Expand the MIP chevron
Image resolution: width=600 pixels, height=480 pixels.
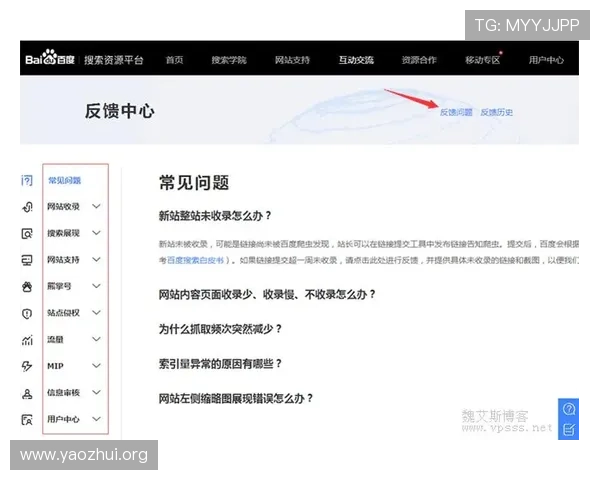point(96,366)
